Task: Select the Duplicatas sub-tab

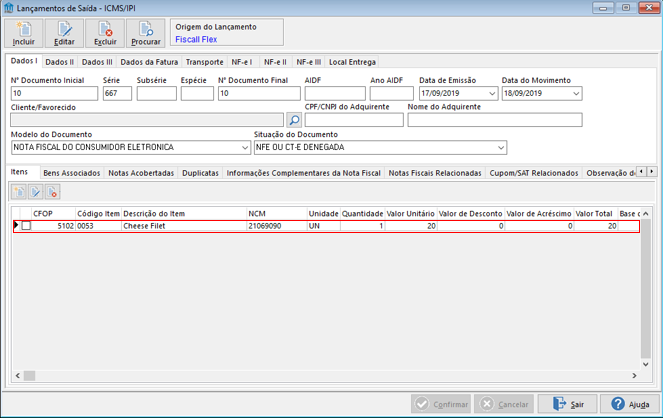Action: point(200,173)
